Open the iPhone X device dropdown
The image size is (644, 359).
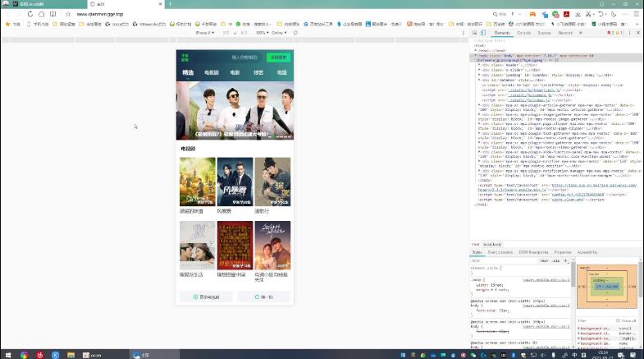[x=205, y=33]
